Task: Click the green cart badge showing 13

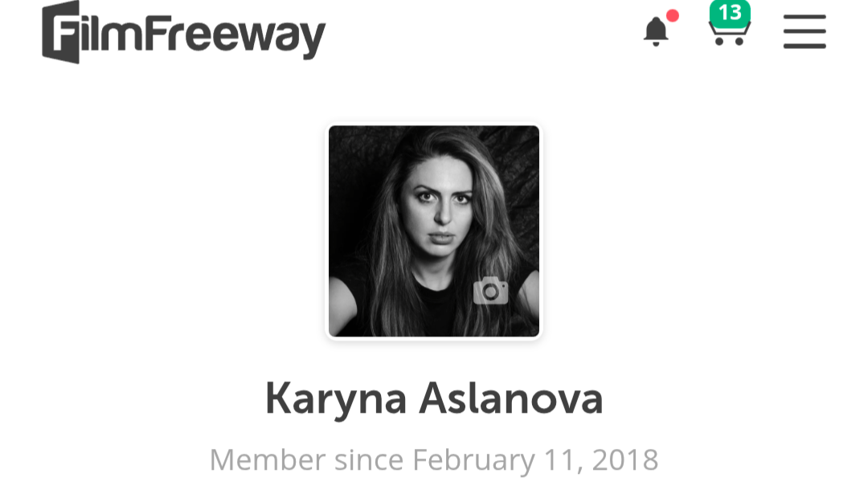Action: (730, 13)
